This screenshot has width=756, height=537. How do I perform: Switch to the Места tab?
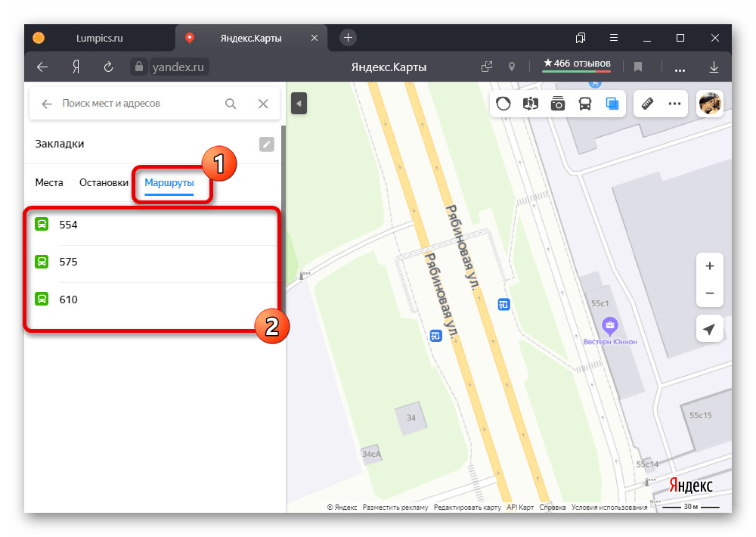[49, 183]
